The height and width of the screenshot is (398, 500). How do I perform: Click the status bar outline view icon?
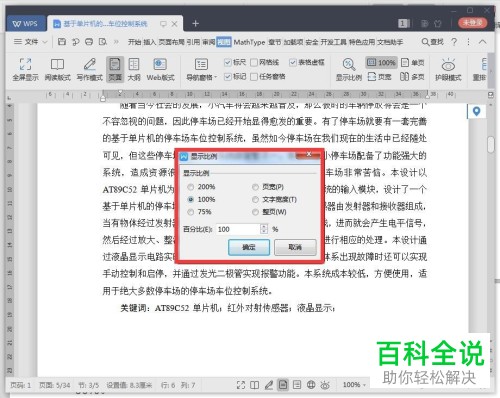click(297, 385)
